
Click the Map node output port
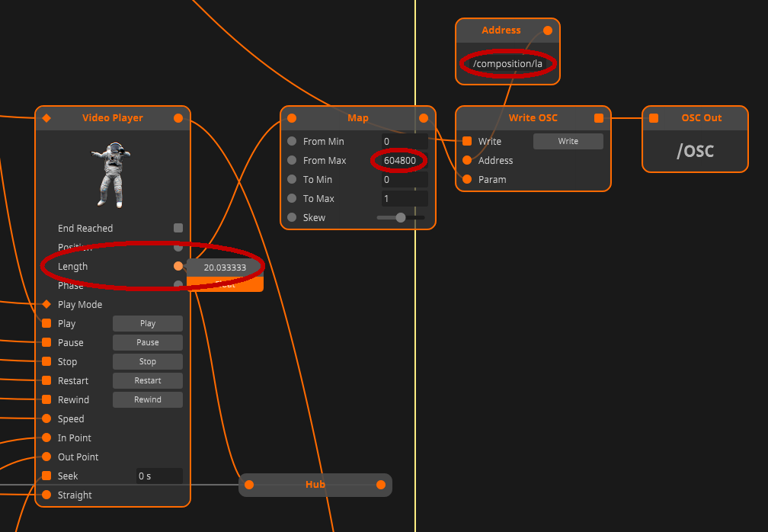tap(424, 118)
